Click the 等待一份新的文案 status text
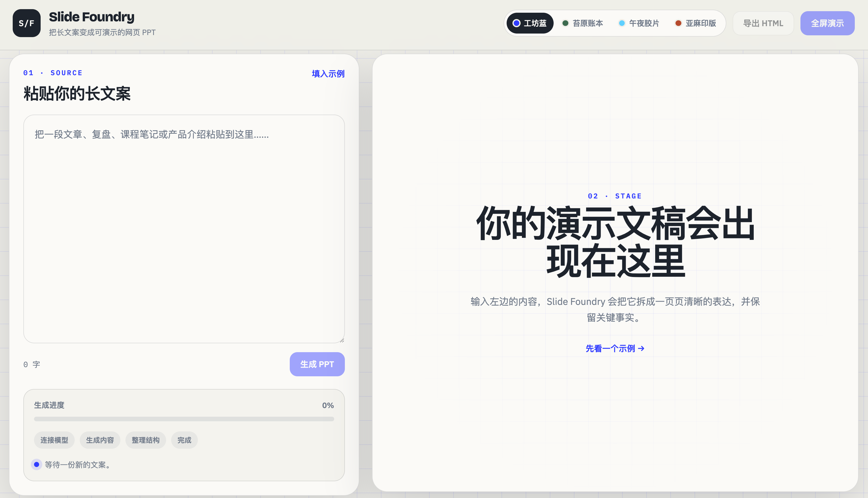This screenshot has height=498, width=868. point(78,465)
